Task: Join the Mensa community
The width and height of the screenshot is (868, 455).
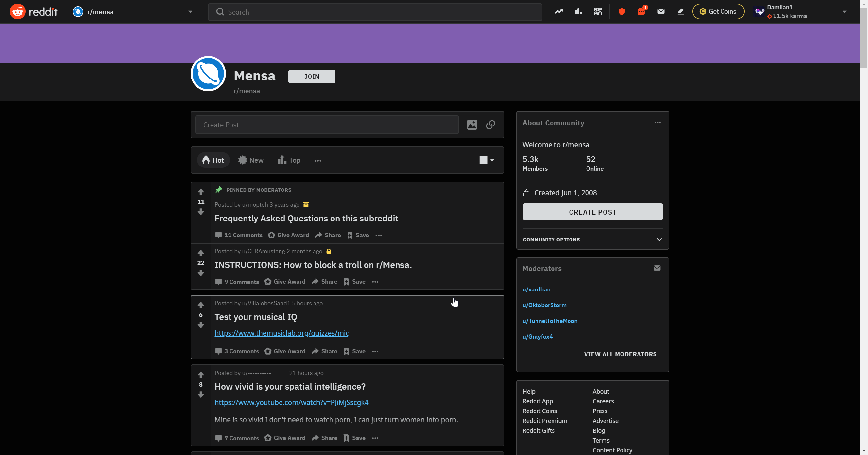Action: click(312, 77)
